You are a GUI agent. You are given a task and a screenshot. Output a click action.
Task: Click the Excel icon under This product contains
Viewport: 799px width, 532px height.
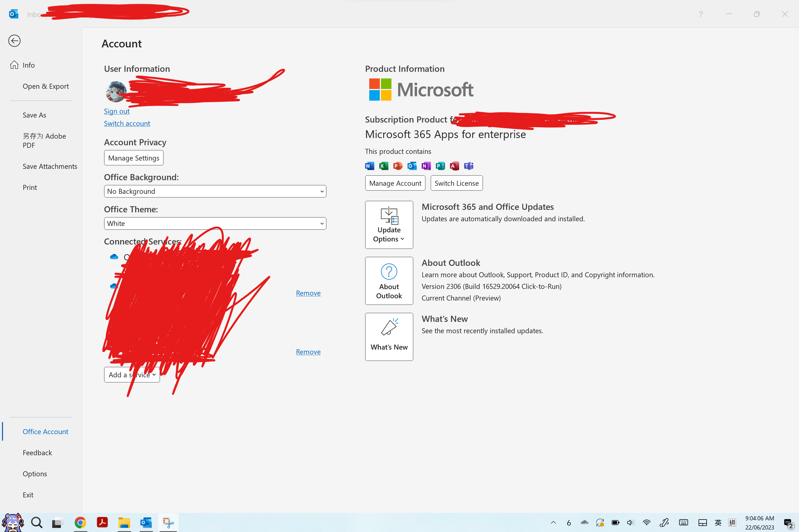383,166
